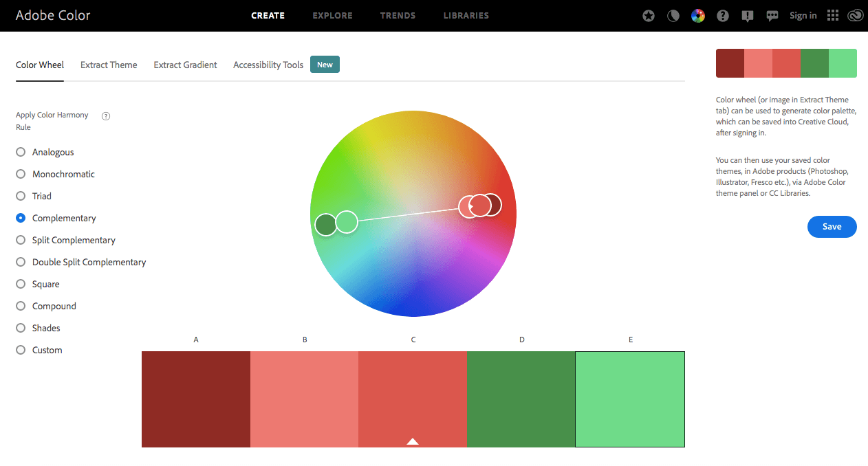The width and height of the screenshot is (868, 466).
Task: Open the Accessibility Tools tab
Action: pyautogui.click(x=268, y=65)
